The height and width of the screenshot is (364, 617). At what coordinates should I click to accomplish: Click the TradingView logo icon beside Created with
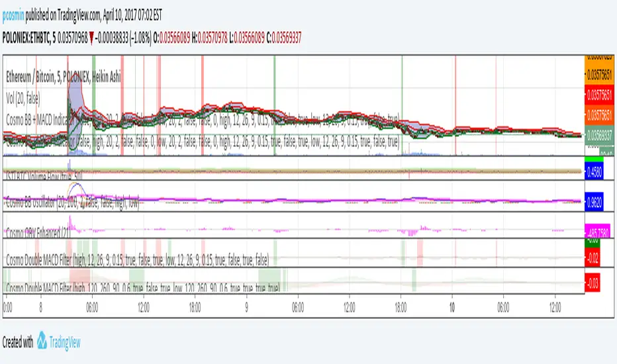tap(42, 340)
